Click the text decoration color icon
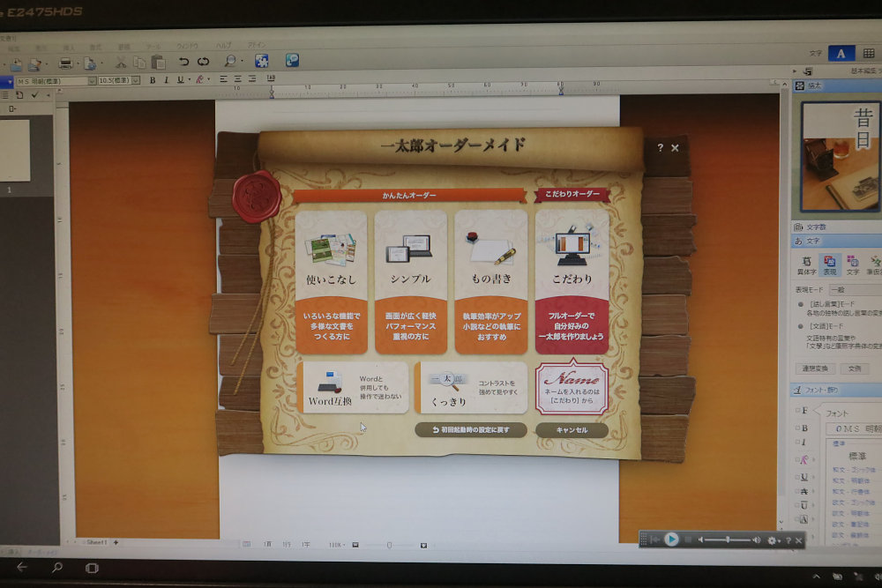Viewport: 882px width, 588px height. coord(199,80)
